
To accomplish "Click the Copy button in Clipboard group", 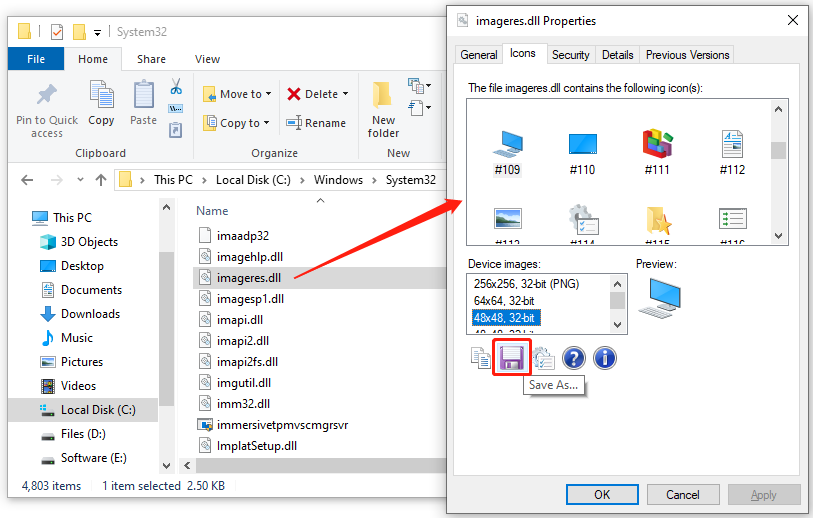I will (x=101, y=103).
